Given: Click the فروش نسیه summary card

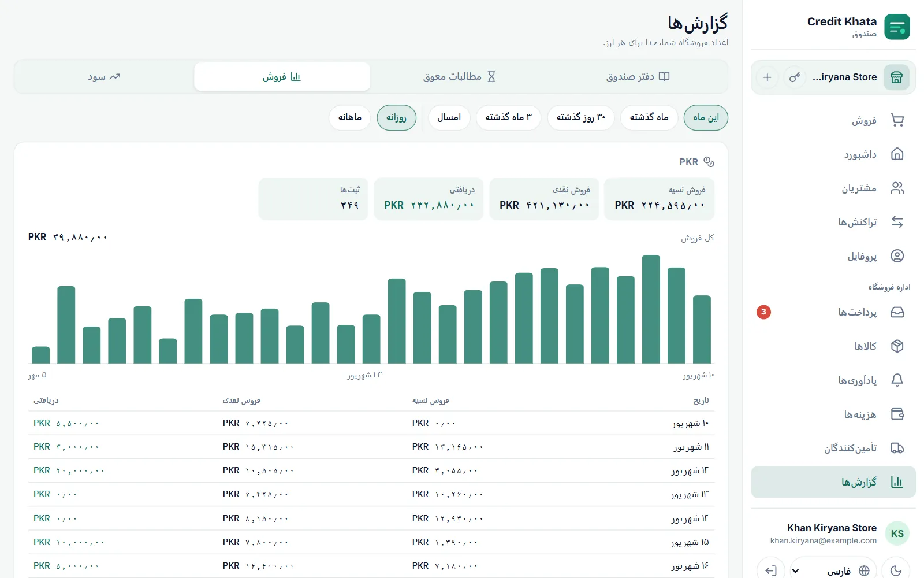Looking at the screenshot, I should (x=659, y=199).
